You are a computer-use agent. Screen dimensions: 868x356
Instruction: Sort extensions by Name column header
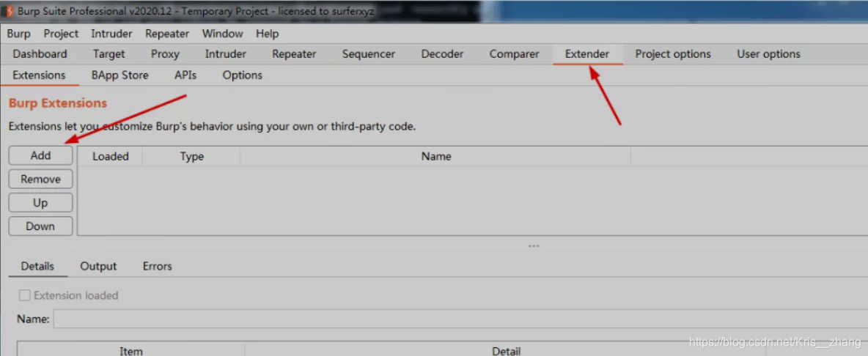tap(435, 157)
